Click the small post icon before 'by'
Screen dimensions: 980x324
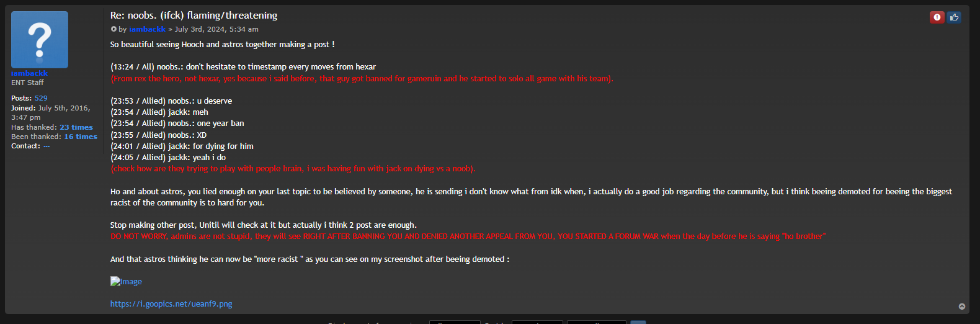114,29
